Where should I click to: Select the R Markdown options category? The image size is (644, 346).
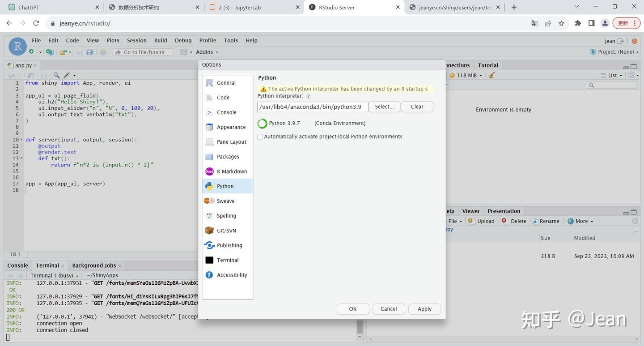(x=227, y=171)
